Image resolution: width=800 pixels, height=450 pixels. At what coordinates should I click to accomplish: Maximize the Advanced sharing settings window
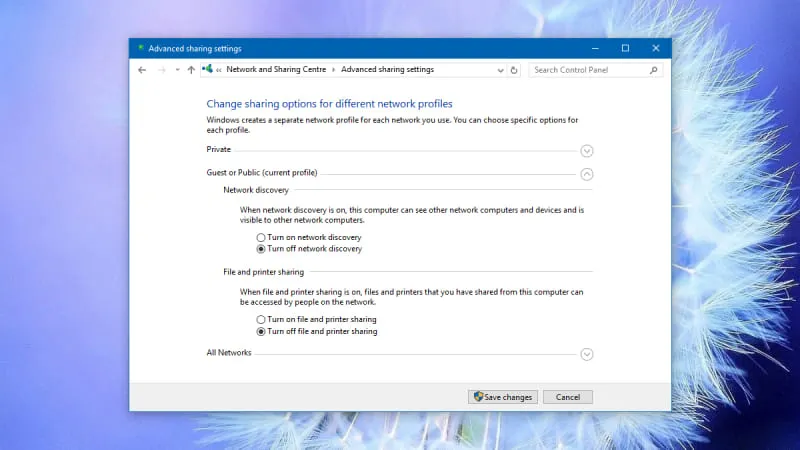[x=625, y=48]
